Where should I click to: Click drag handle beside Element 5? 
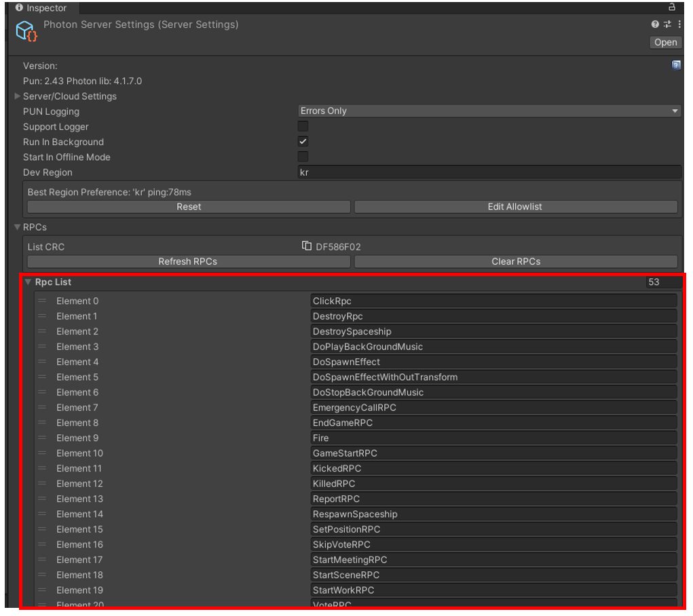[42, 377]
